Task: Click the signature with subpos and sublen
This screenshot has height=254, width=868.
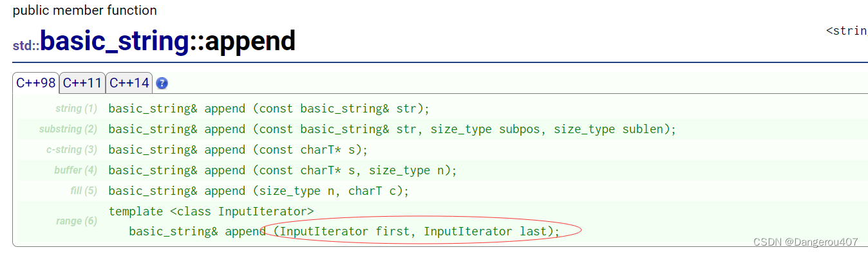Action: (392, 129)
